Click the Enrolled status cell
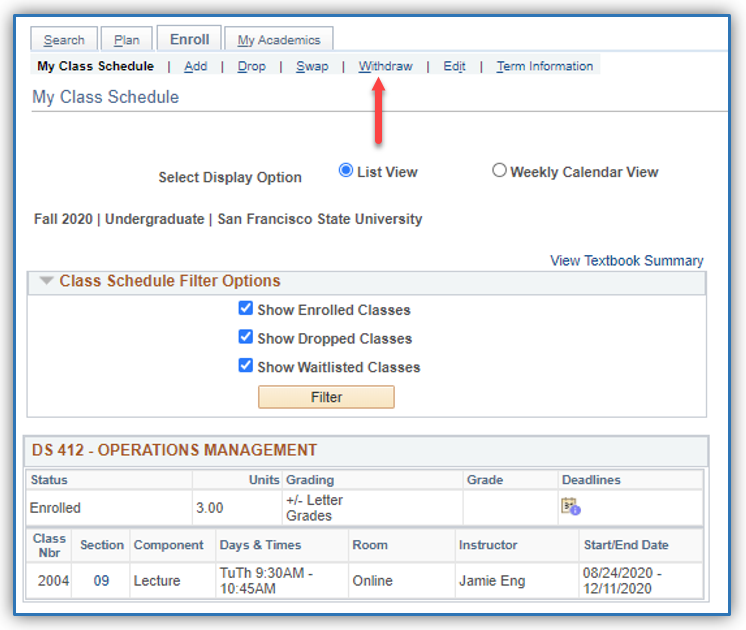 (x=109, y=508)
